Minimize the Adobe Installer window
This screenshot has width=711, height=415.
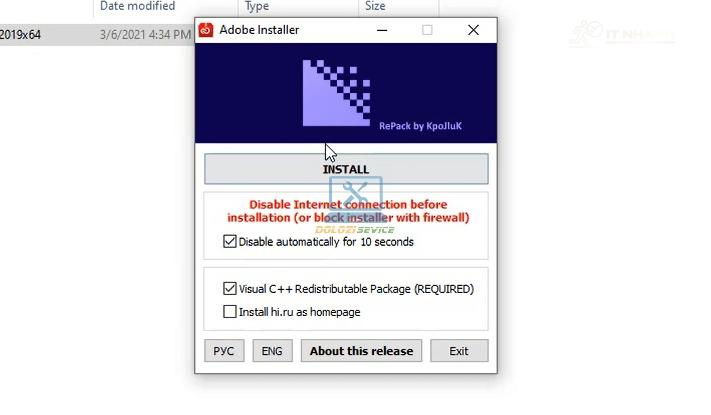tap(382, 30)
